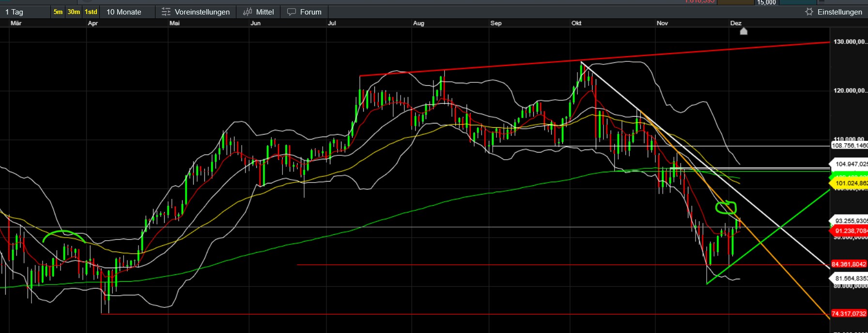Click the house marker below Dez
868x333 pixels.
[x=744, y=31]
